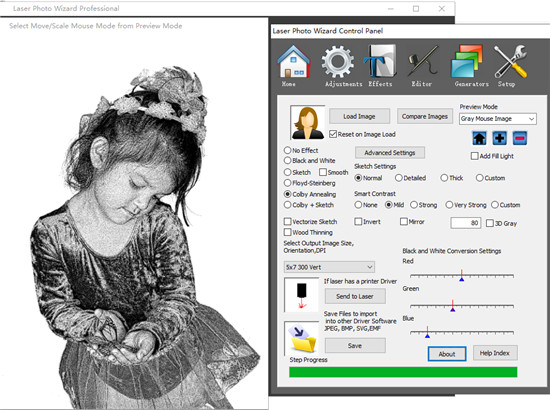Viewport: 550px width, 410px height.
Task: Enable Wood Thinning checkbox
Action: point(288,232)
